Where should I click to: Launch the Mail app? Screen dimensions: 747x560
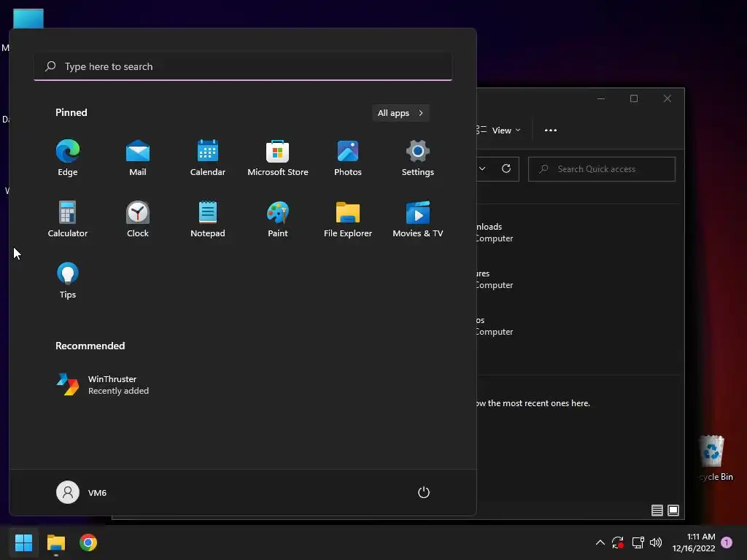point(138,158)
